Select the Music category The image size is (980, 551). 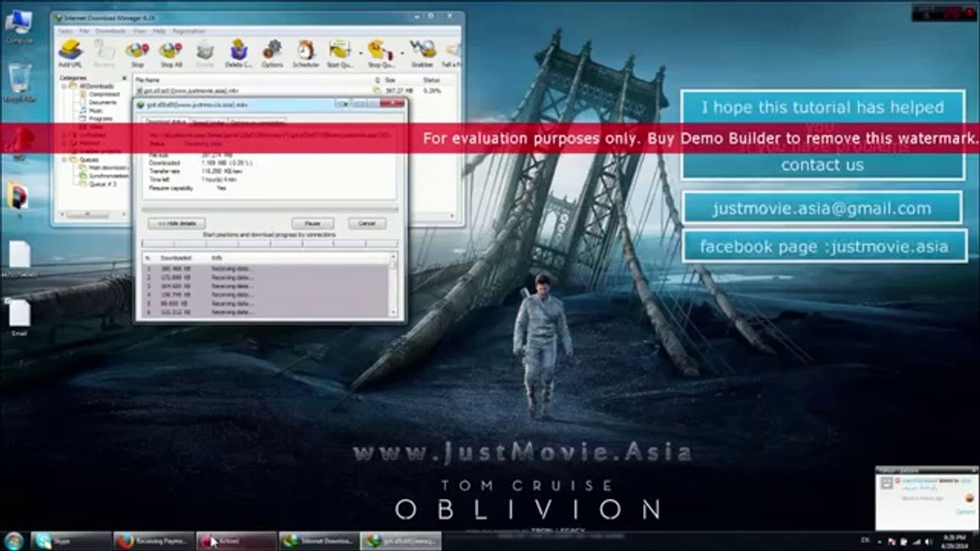[x=95, y=111]
